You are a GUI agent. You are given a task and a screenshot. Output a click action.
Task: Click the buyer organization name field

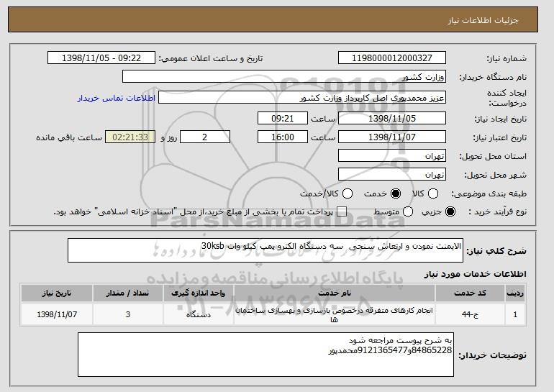point(284,76)
